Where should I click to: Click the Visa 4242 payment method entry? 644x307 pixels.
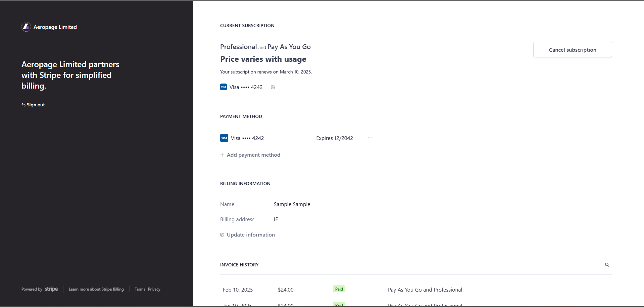pos(247,138)
